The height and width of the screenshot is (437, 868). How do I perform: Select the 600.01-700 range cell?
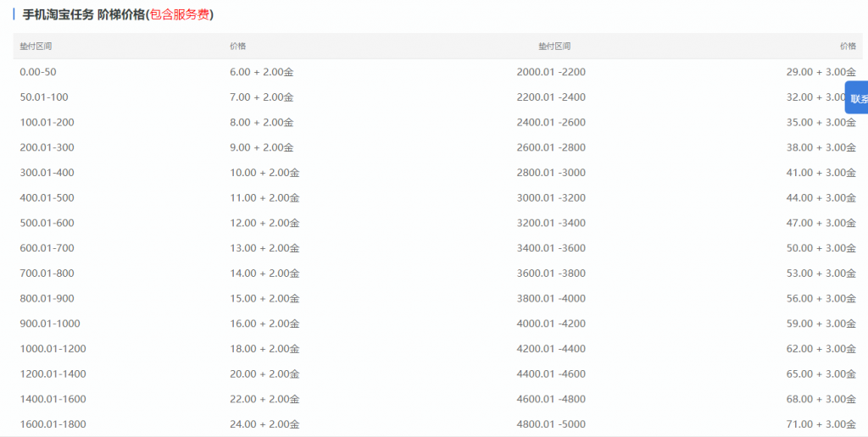point(47,248)
